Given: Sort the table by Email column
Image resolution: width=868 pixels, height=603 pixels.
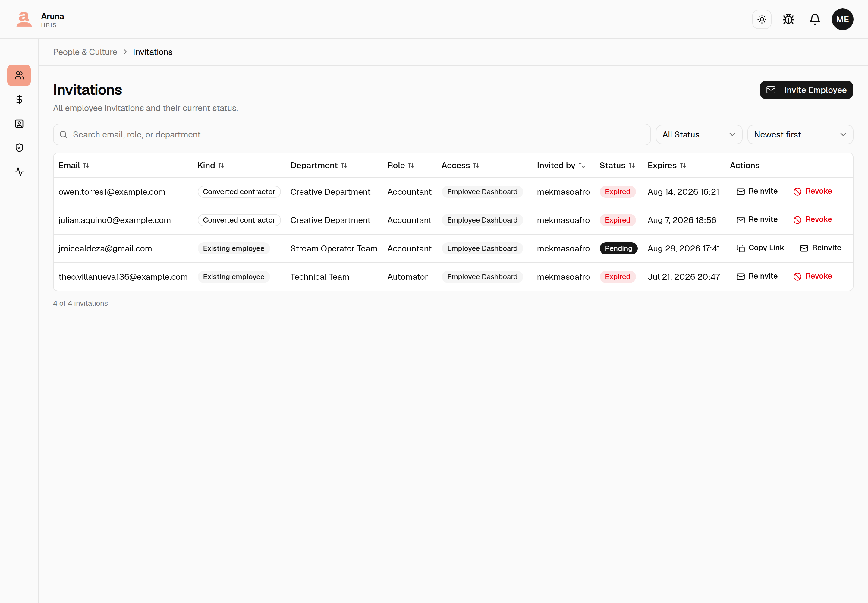Looking at the screenshot, I should click(x=74, y=166).
